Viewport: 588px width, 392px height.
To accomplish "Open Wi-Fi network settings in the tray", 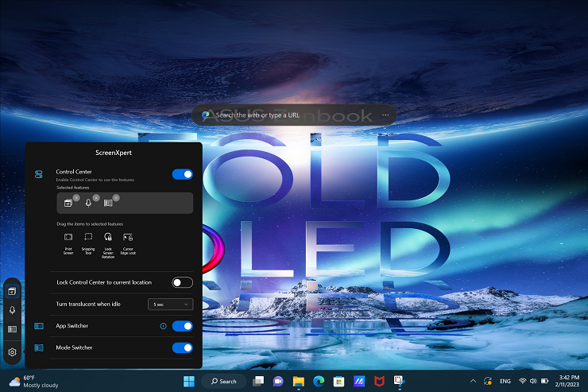I will point(522,381).
